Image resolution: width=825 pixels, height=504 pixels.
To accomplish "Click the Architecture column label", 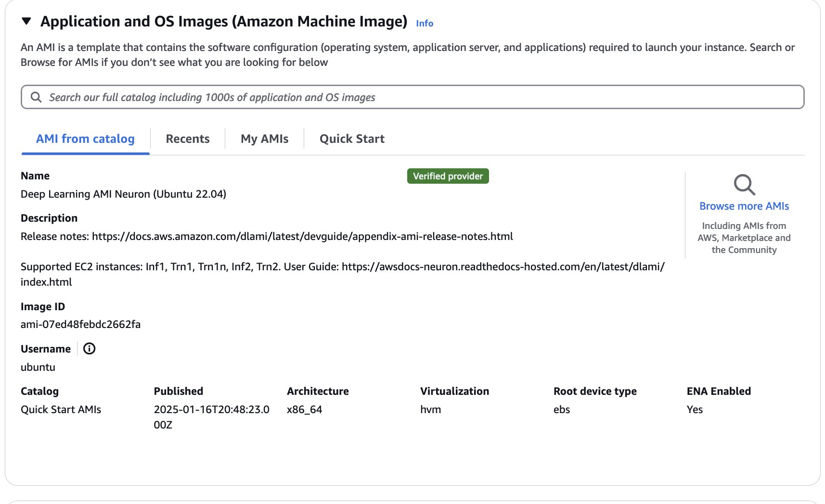I will pyautogui.click(x=318, y=391).
